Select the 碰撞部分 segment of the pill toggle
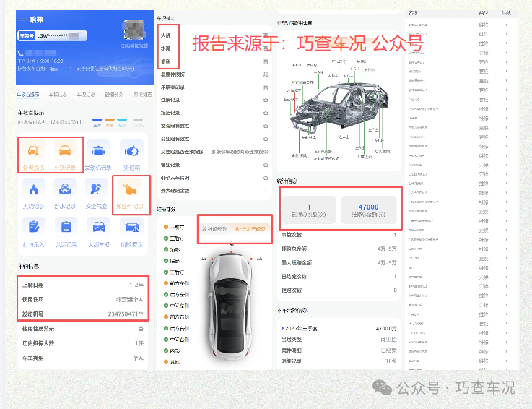Image resolution: width=532 pixels, height=409 pixels. click(214, 229)
